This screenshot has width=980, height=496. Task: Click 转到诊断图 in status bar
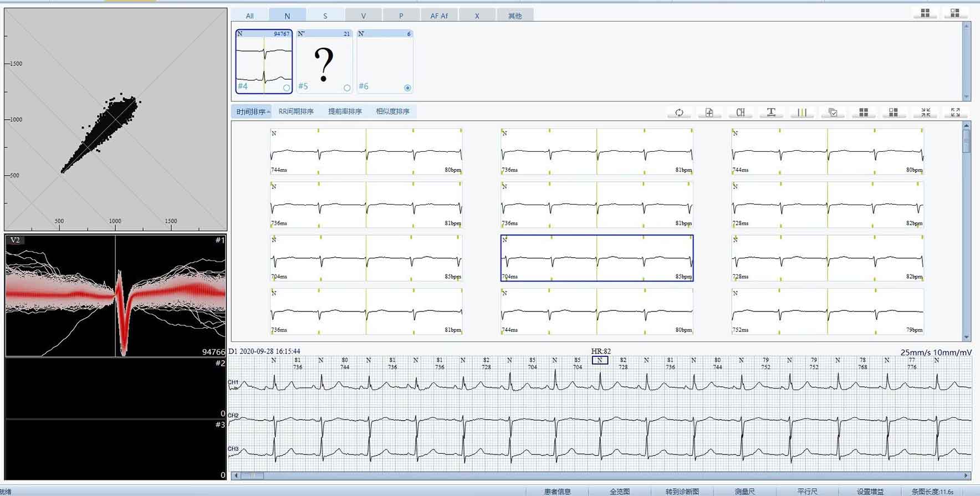point(682,491)
